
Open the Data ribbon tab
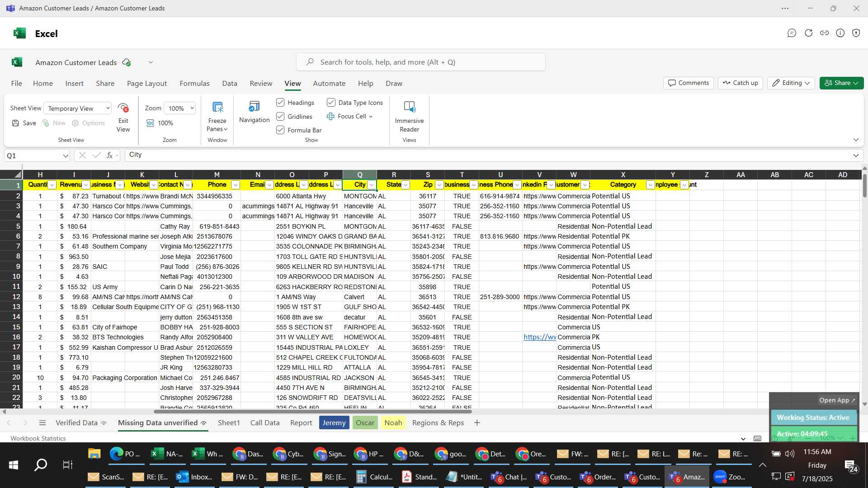[x=230, y=84]
